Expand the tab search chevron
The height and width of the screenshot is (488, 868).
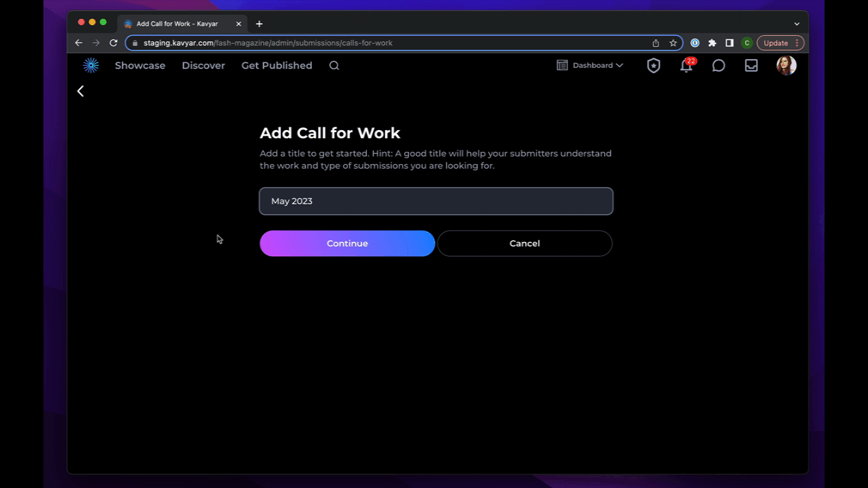click(x=797, y=24)
